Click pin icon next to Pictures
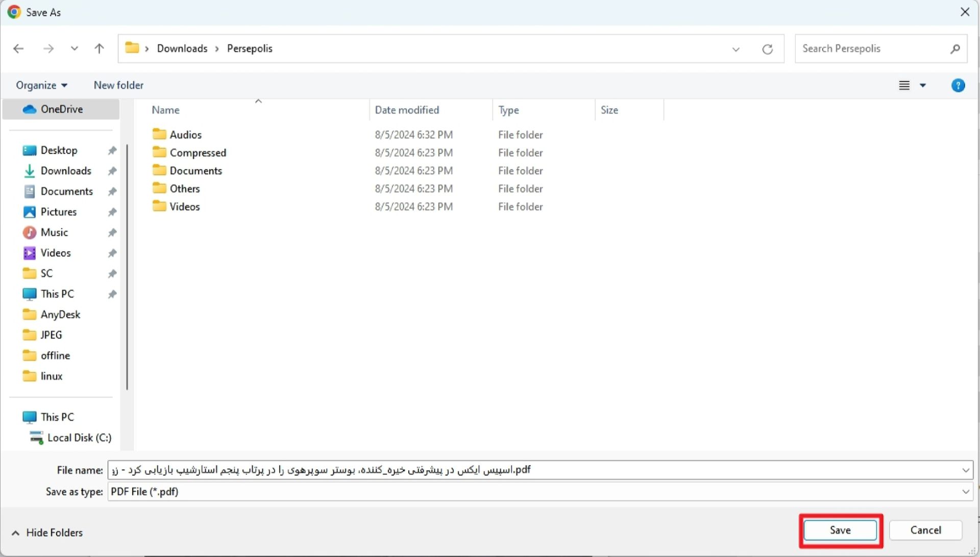The height and width of the screenshot is (557, 980). [112, 212]
